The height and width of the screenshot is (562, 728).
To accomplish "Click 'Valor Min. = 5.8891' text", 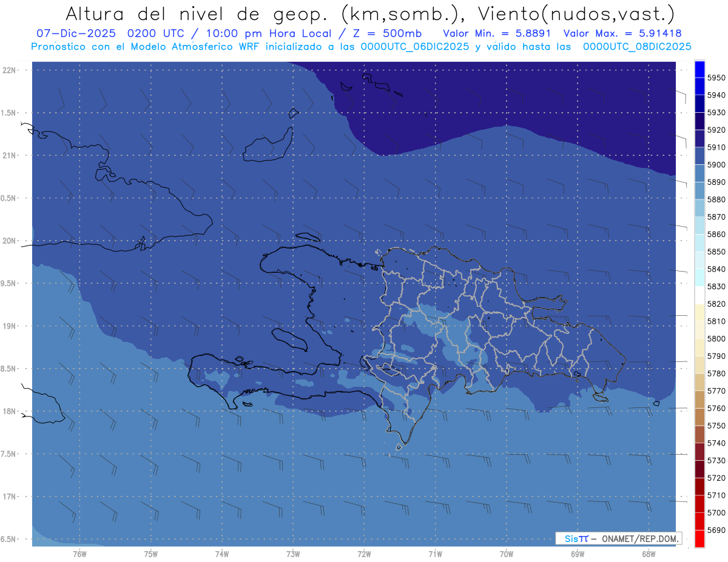I will (499, 33).
